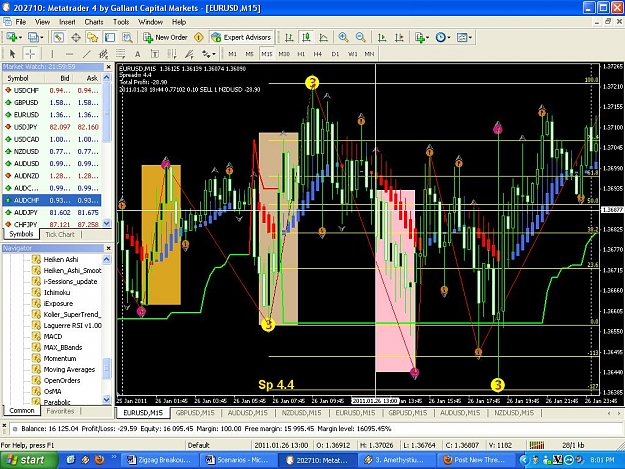The image size is (625, 469).
Task: Select the Horizontal Line tool
Action: (69, 53)
